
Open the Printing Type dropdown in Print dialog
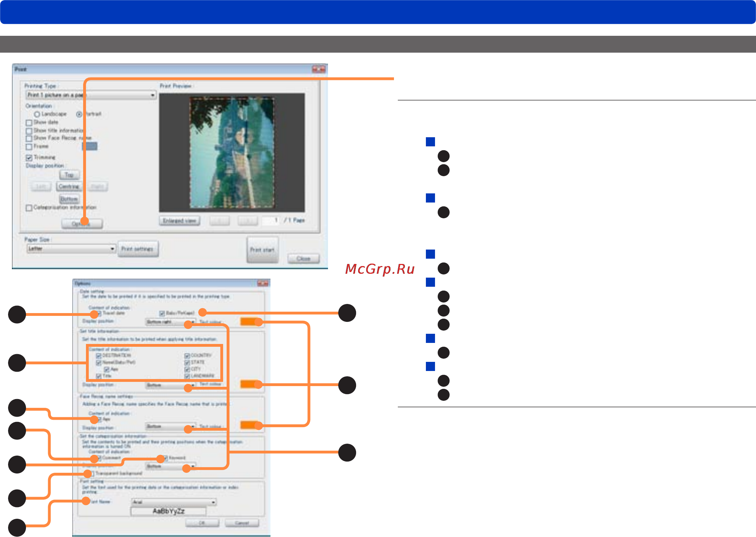(x=91, y=95)
